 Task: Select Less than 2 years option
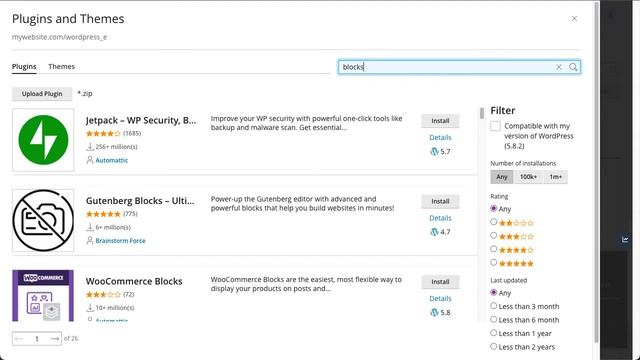tap(493, 346)
